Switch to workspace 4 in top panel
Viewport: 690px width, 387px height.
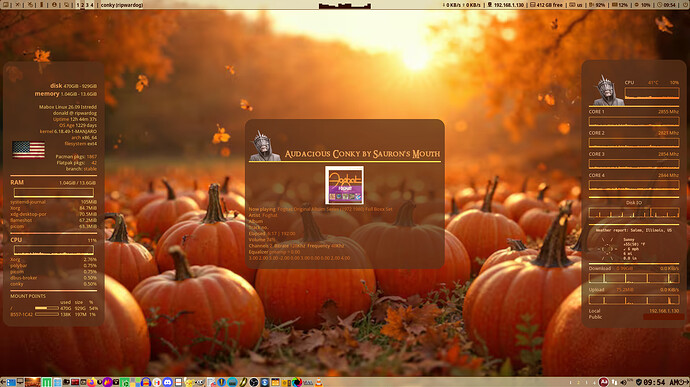click(x=92, y=5)
